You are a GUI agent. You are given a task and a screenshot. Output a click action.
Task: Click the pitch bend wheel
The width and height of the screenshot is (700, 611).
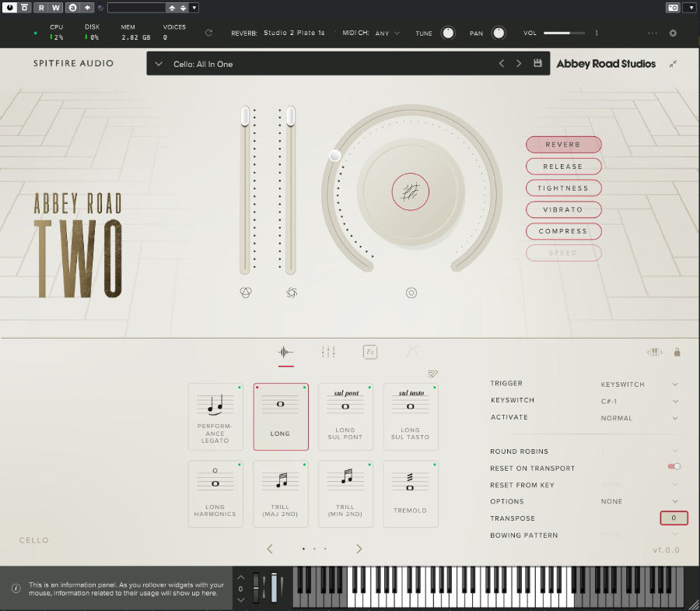point(256,588)
